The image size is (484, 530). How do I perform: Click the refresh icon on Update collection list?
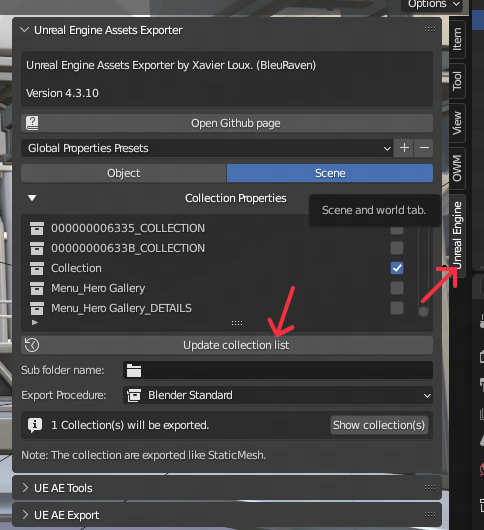(32, 345)
